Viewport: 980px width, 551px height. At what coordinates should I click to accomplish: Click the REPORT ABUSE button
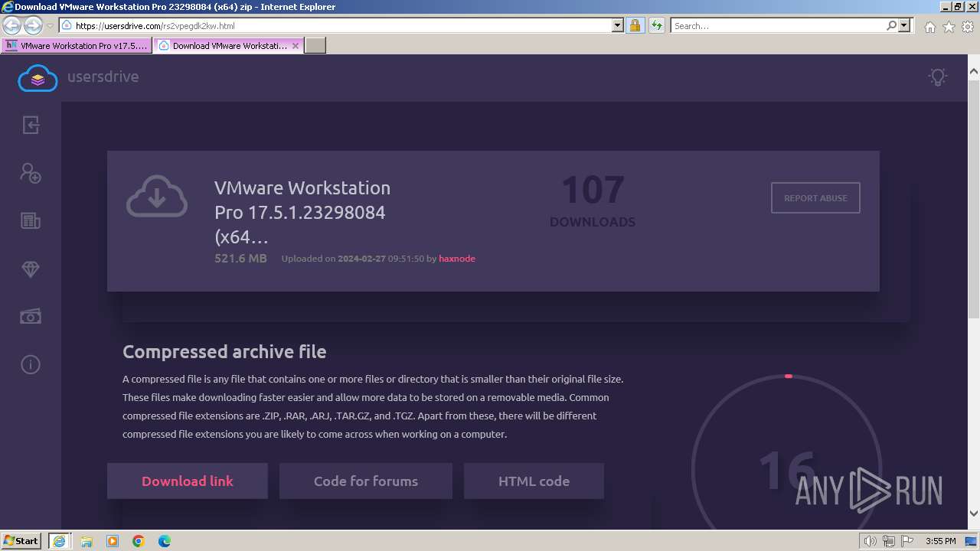pos(815,197)
